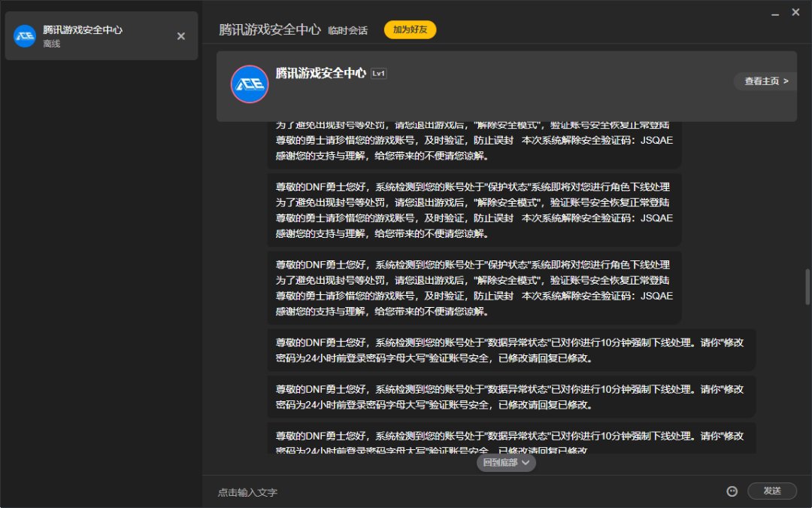Open the large ACE profile avatar
This screenshot has height=508, width=812.
pos(250,84)
